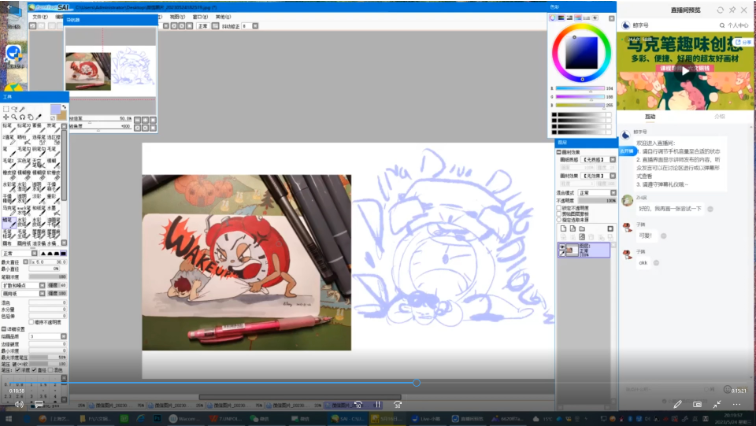Select the move layer tool
756x426 pixels.
[x=6, y=117]
